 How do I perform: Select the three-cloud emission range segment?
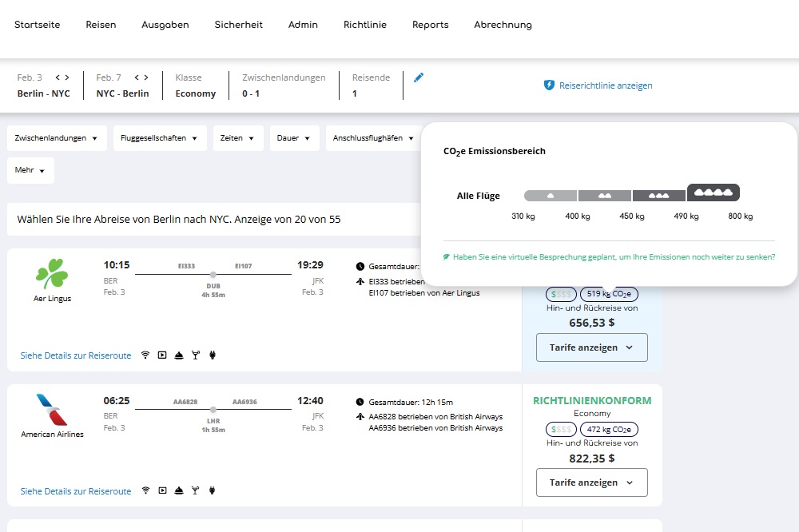click(x=658, y=195)
